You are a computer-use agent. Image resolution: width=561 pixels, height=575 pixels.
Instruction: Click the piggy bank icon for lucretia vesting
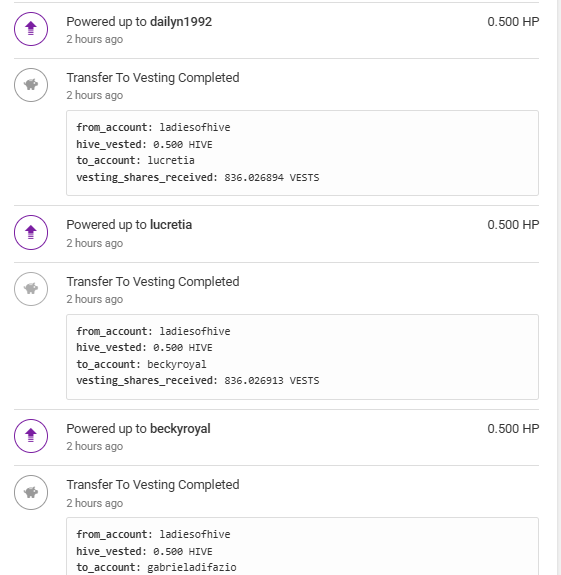31,85
